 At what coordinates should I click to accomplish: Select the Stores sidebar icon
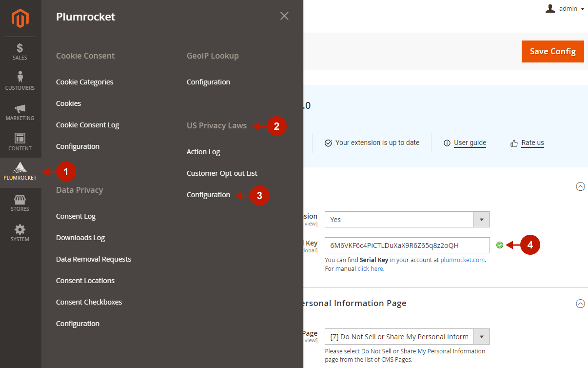[20, 203]
